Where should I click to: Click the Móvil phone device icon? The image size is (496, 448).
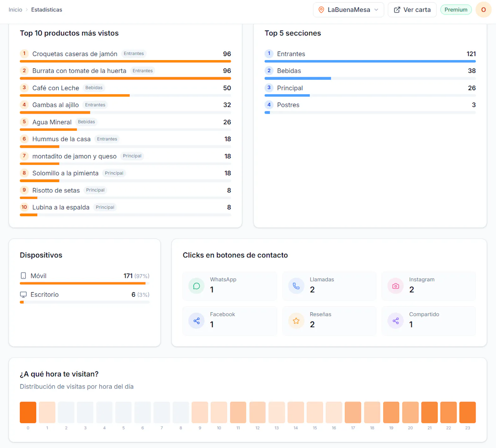point(23,276)
